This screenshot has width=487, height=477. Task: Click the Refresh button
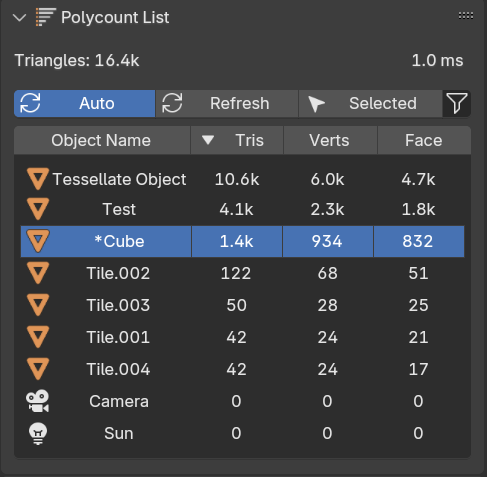(227, 103)
